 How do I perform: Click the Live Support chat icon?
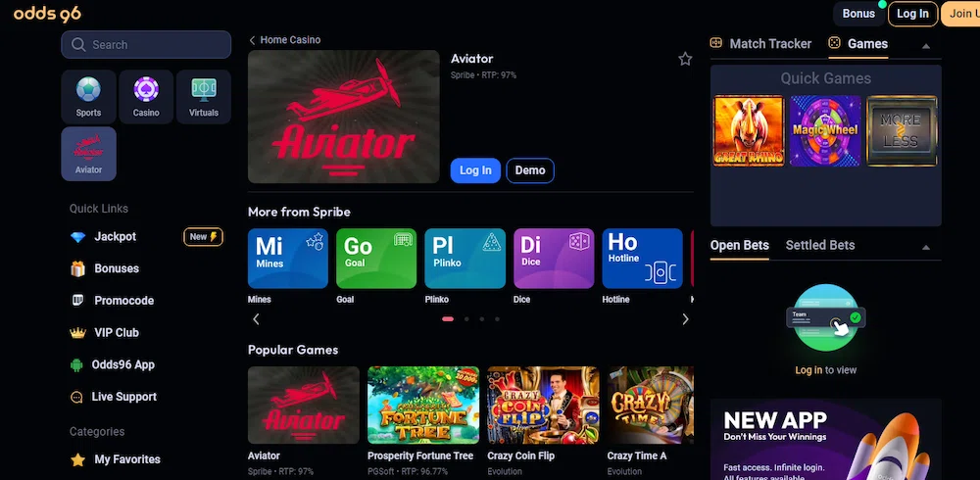(76, 397)
